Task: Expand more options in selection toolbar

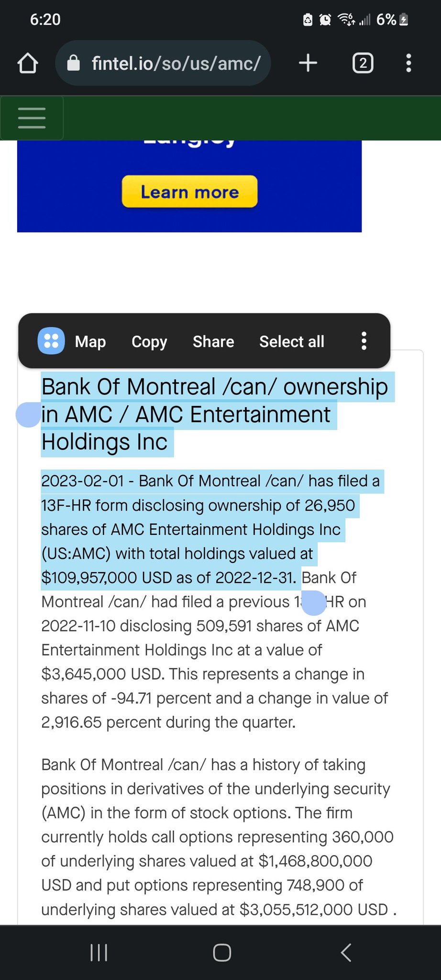Action: coord(364,341)
